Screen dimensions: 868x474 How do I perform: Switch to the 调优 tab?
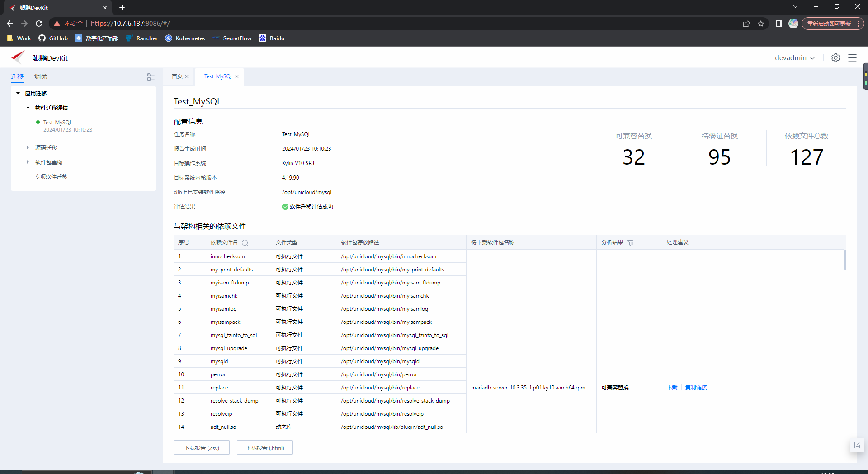41,76
